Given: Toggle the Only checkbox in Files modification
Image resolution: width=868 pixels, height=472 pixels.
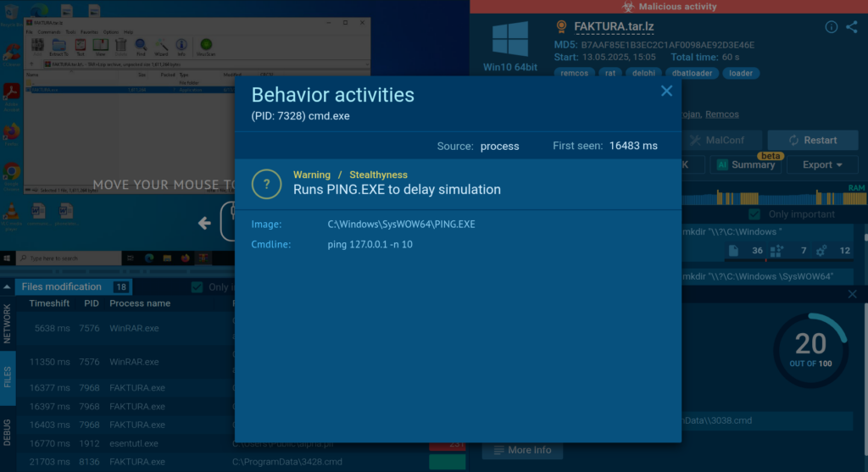Looking at the screenshot, I should coord(197,286).
